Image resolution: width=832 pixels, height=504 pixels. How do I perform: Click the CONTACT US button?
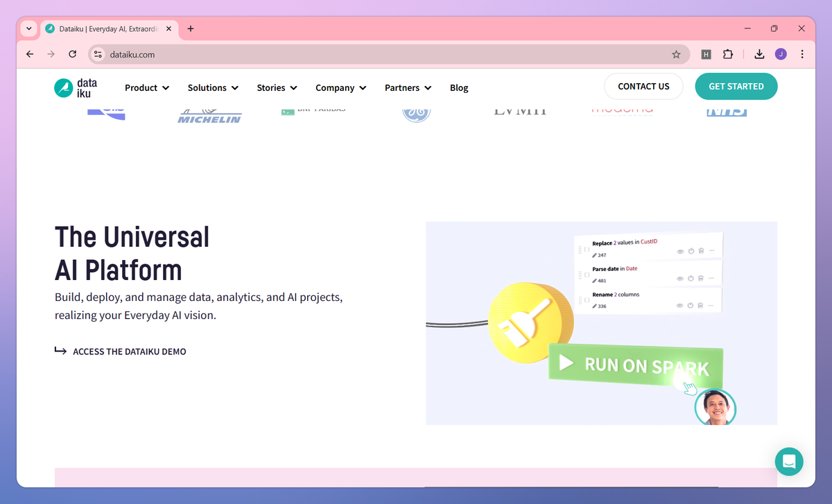pos(643,86)
